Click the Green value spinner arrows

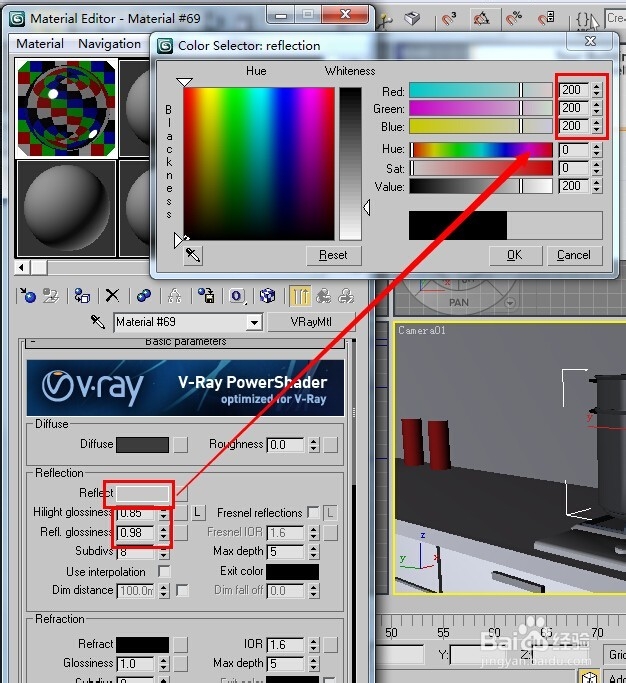point(597,108)
